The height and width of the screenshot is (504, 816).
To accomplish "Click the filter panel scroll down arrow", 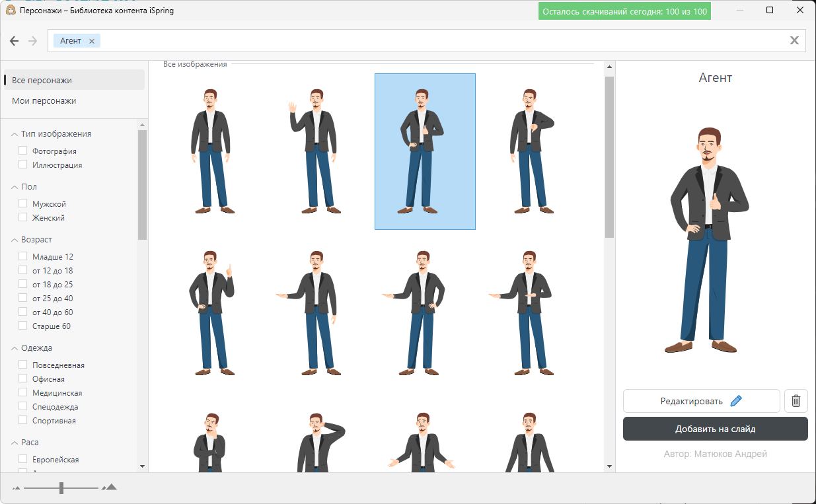I will coord(142,466).
